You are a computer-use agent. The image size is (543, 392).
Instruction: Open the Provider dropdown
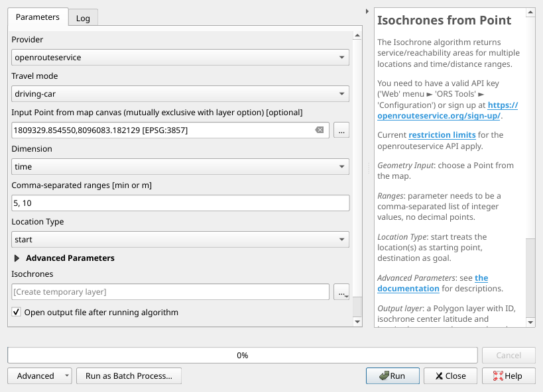pyautogui.click(x=180, y=58)
